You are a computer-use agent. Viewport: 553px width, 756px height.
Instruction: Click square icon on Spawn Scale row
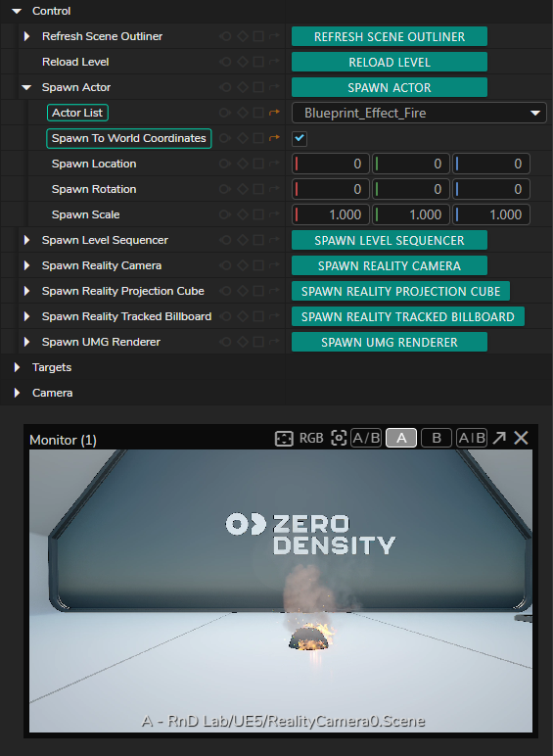(258, 214)
